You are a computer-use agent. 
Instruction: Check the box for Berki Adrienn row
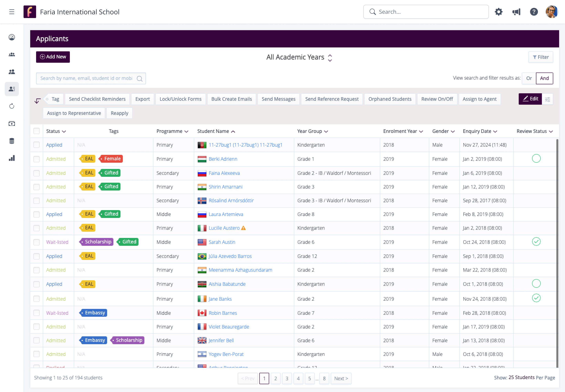click(36, 159)
